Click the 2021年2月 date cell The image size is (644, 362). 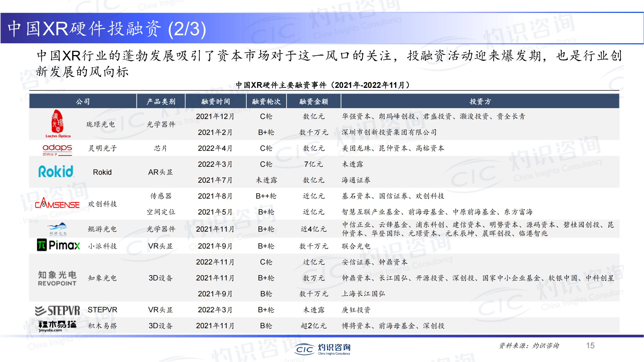[215, 132]
